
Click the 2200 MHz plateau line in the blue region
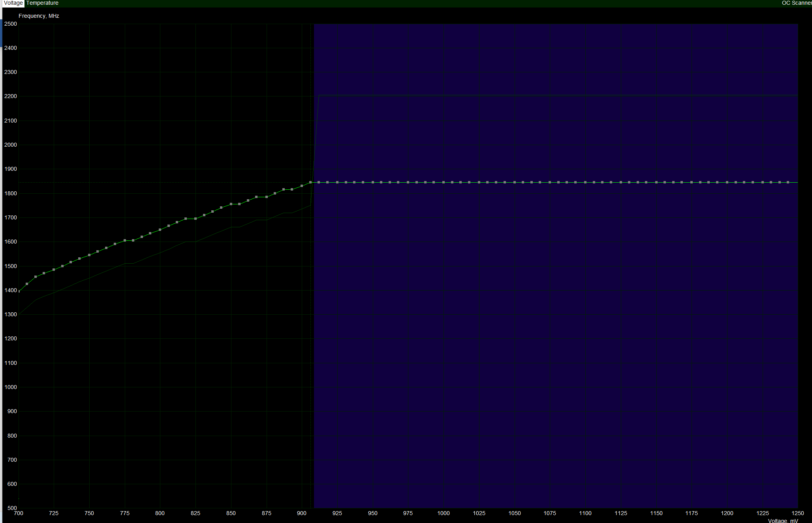coord(553,95)
